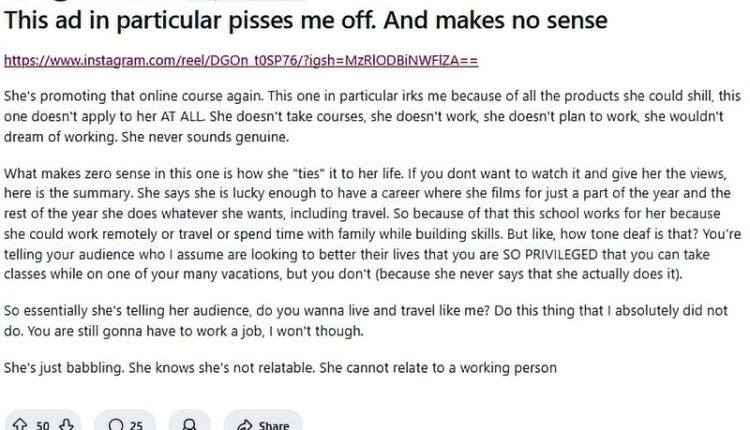Upvote this post with the up arrow
The width and height of the screenshot is (750, 430).
tap(20, 424)
